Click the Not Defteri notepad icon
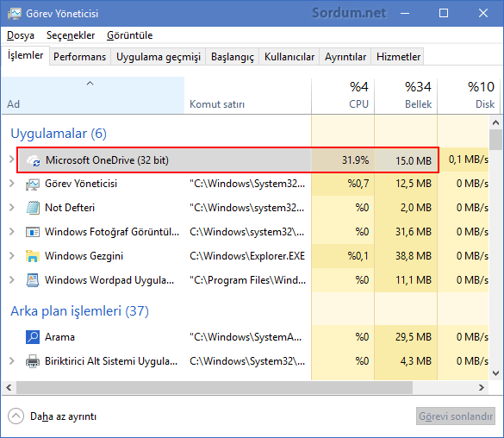This screenshot has height=438, width=504. (33, 208)
